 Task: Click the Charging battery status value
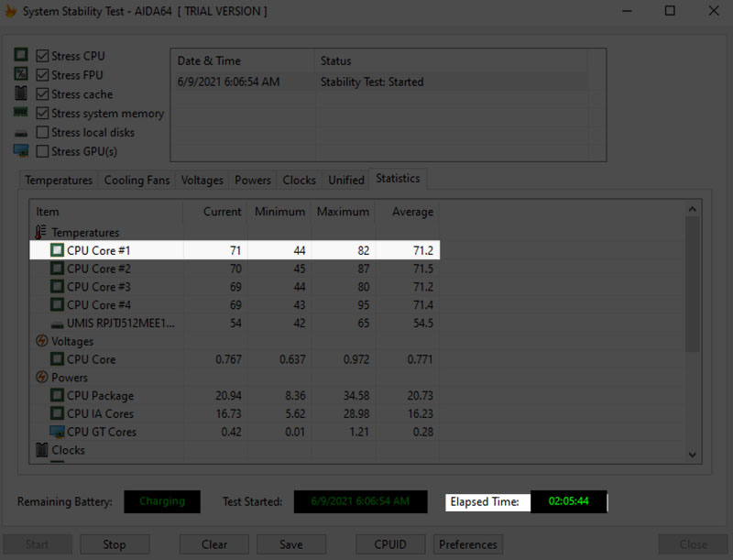(162, 501)
